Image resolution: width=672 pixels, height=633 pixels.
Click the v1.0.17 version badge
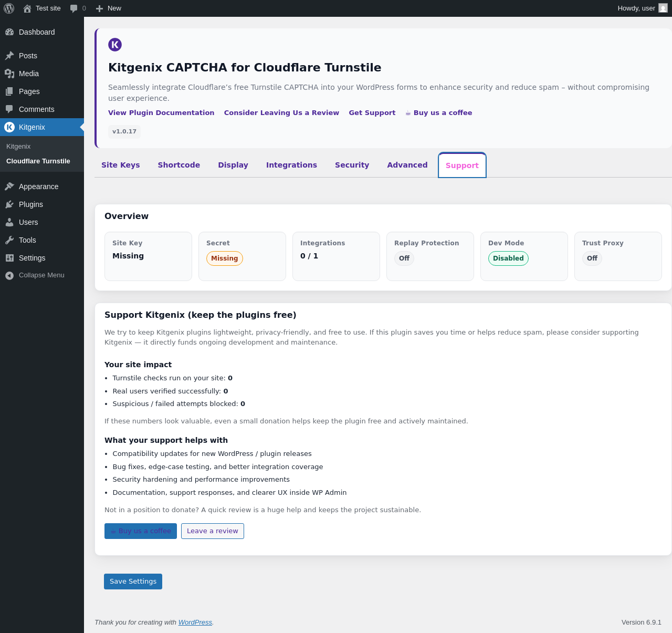point(124,131)
